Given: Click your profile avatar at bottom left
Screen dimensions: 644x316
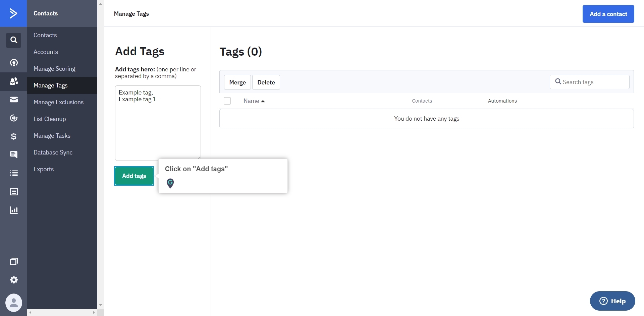Looking at the screenshot, I should point(13,303).
